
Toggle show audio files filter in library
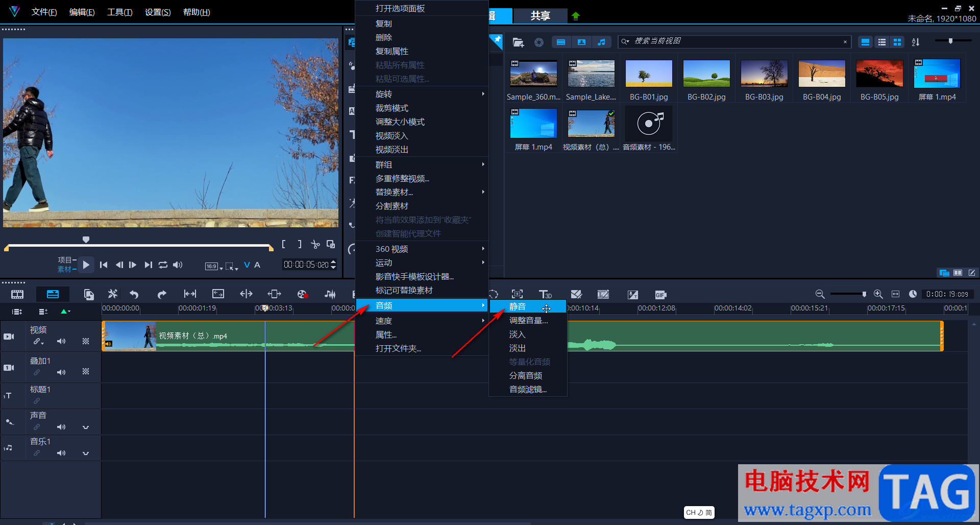click(602, 42)
